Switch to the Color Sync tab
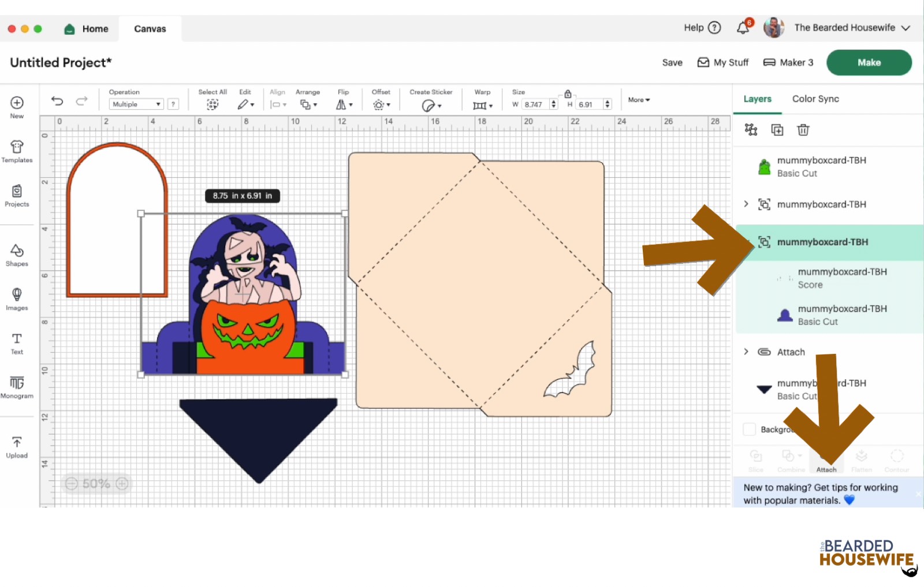The image size is (924, 587). [x=815, y=99]
